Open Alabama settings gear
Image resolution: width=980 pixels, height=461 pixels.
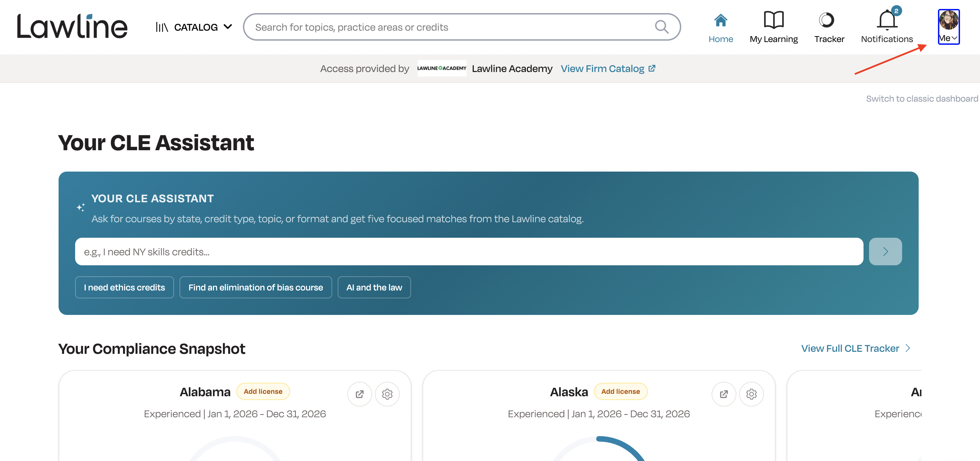point(387,394)
